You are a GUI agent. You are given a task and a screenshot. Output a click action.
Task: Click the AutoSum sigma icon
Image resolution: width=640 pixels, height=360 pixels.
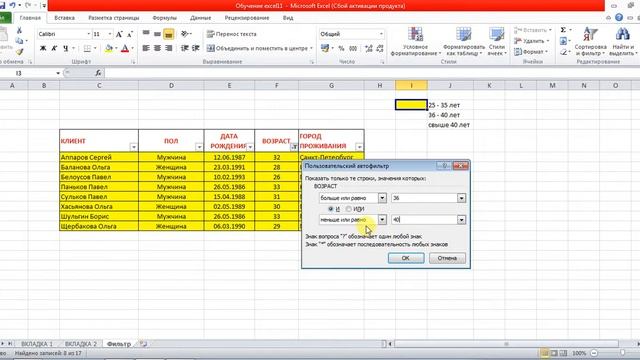point(563,30)
